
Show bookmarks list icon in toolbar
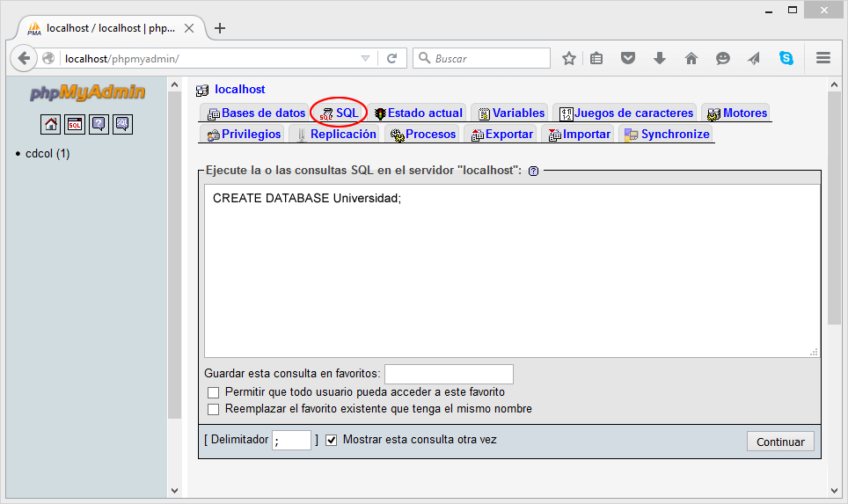(x=596, y=58)
